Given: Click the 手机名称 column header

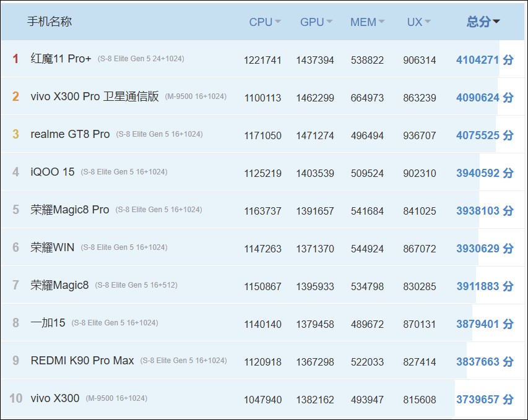Looking at the screenshot, I should (x=50, y=22).
